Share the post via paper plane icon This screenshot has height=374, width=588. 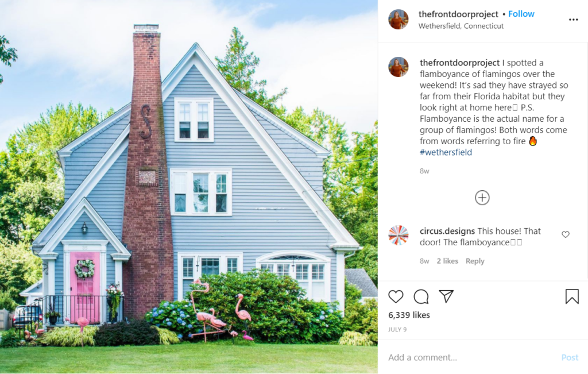[x=446, y=296]
